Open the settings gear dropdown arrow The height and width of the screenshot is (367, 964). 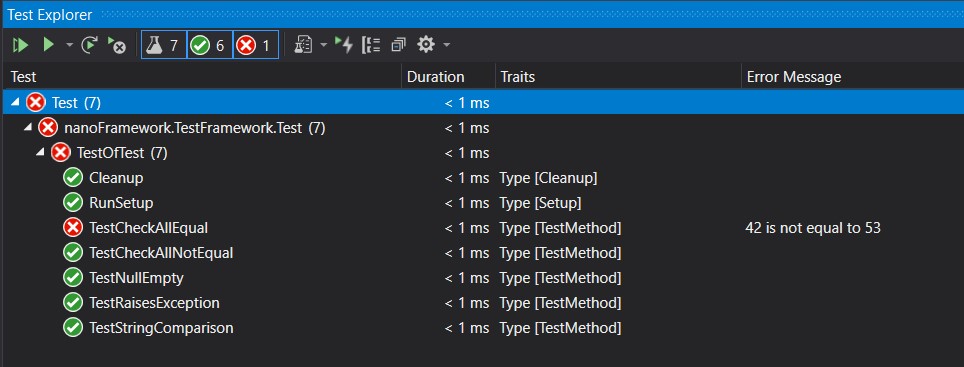pyautogui.click(x=446, y=45)
